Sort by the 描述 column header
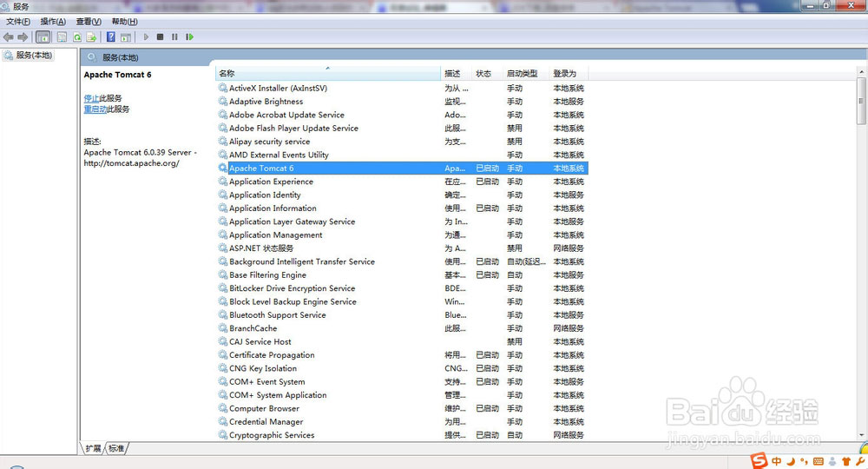Viewport: 868px width, 469px height. click(x=456, y=73)
